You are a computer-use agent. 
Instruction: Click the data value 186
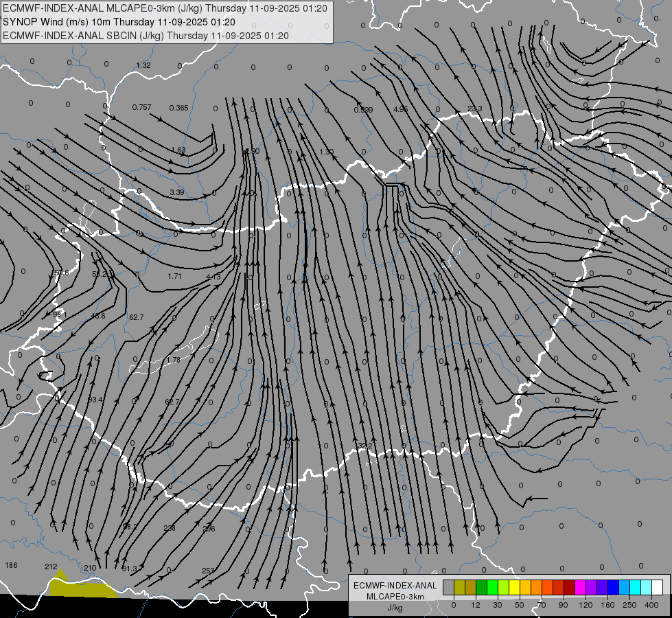point(11,566)
